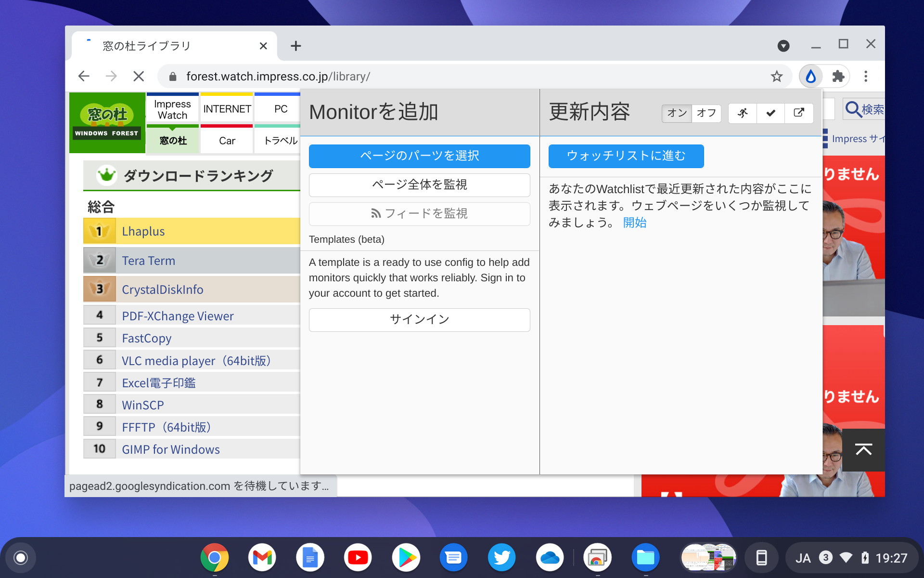Launch YouTube from the taskbar
Image resolution: width=924 pixels, height=578 pixels.
(x=358, y=557)
